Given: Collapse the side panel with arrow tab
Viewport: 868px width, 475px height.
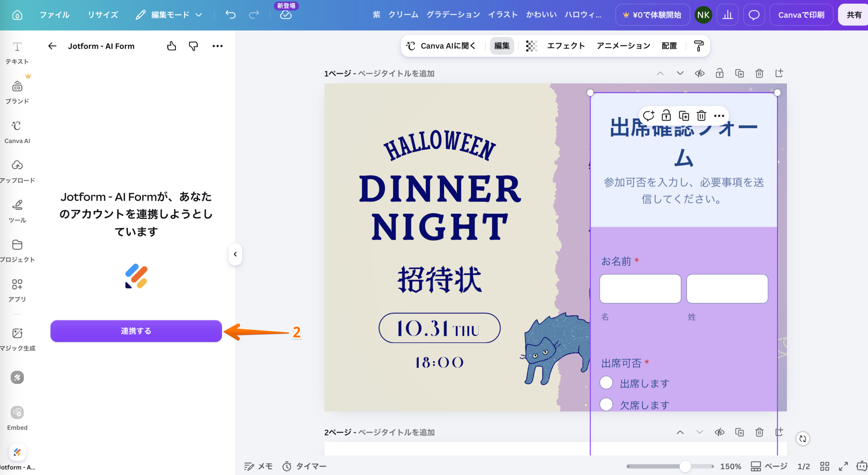Looking at the screenshot, I should (x=235, y=254).
